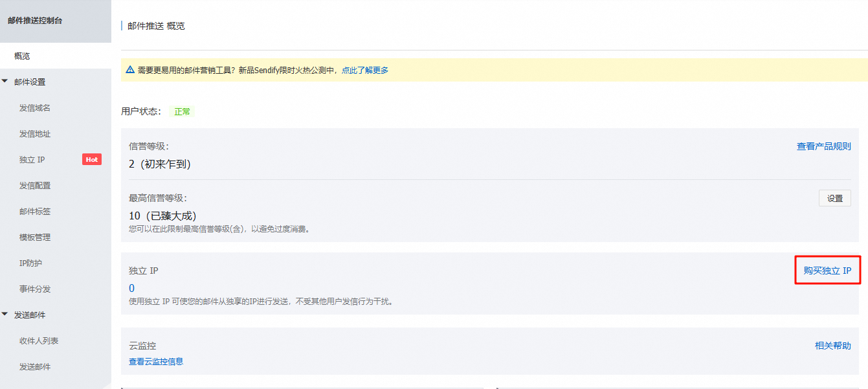Open 发送邮件 sub-item in sidebar
The height and width of the screenshot is (389, 868).
(x=35, y=367)
